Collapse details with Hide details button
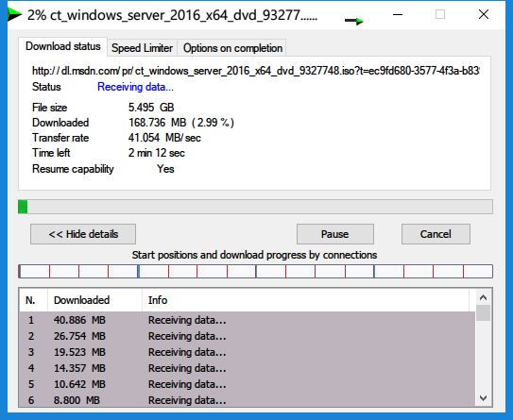This screenshot has height=420, width=513. point(83,234)
